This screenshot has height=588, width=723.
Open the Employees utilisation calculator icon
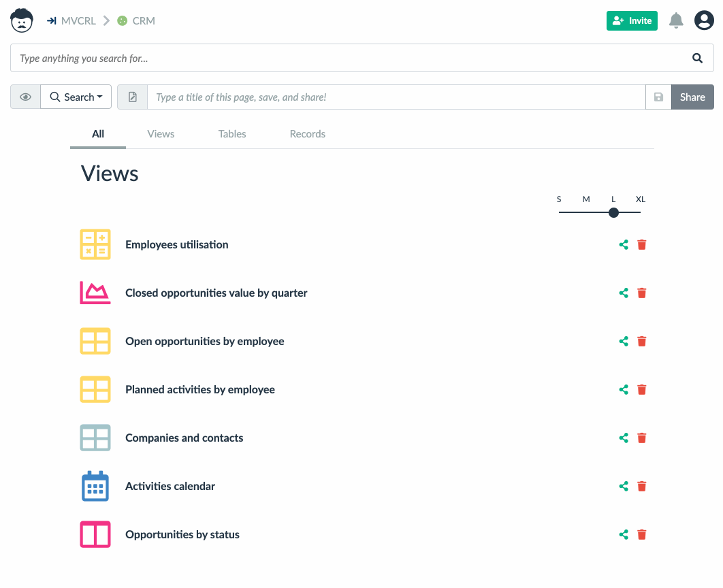[95, 244]
